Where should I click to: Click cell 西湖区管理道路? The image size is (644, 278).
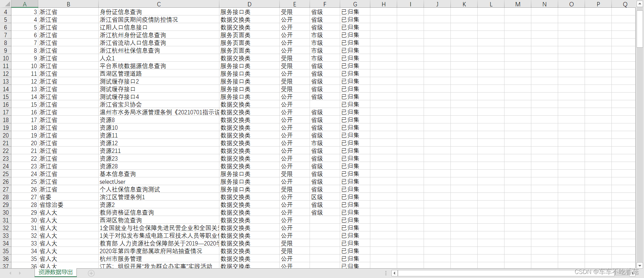tap(159, 73)
